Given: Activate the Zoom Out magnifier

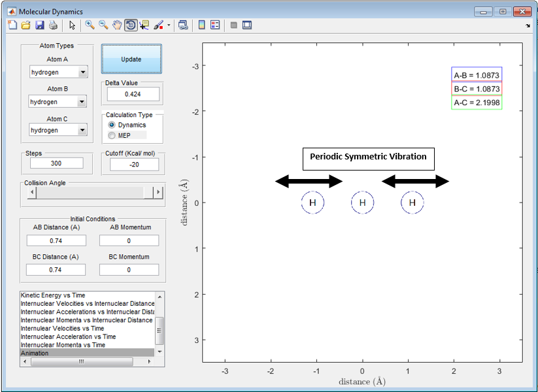Looking at the screenshot, I should click(x=103, y=25).
